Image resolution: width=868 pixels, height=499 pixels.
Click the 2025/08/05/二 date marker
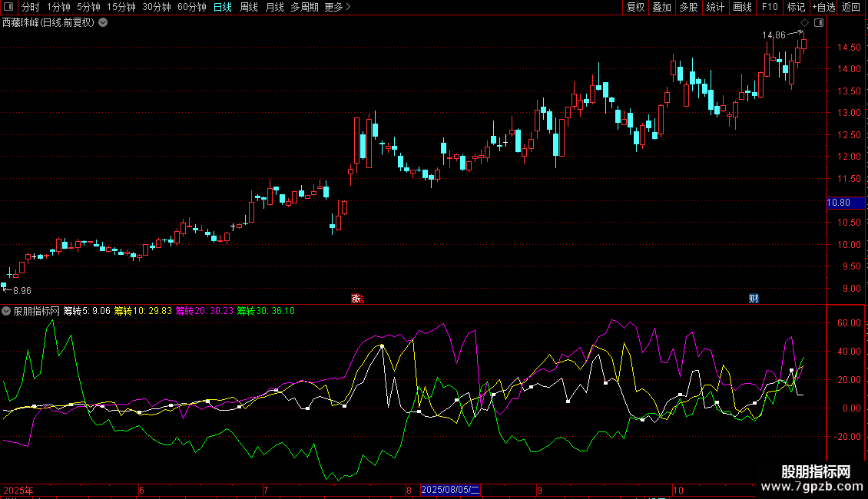click(x=451, y=490)
